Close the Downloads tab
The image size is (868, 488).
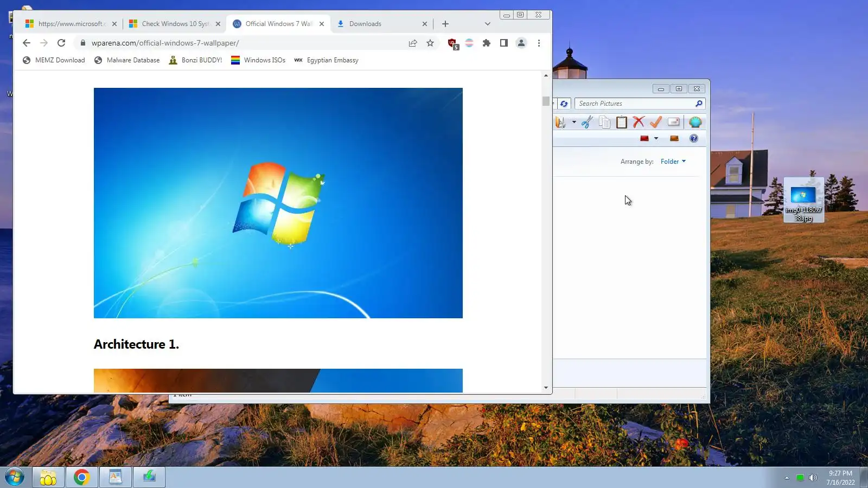pos(425,24)
